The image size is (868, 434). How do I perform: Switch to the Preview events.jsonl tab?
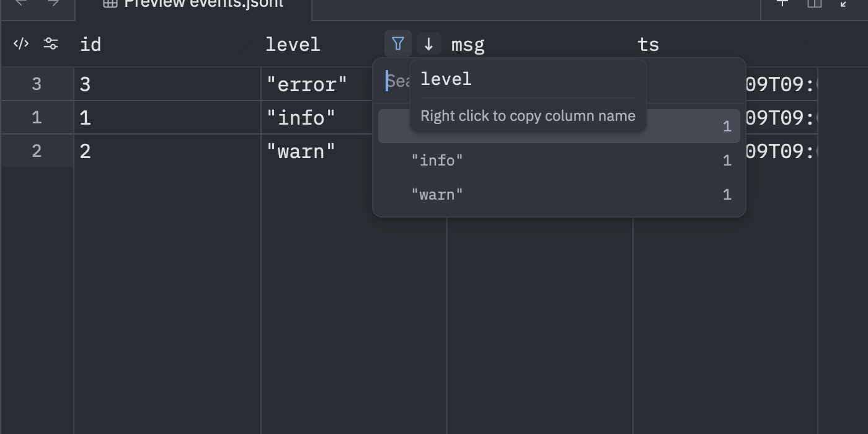click(x=193, y=5)
